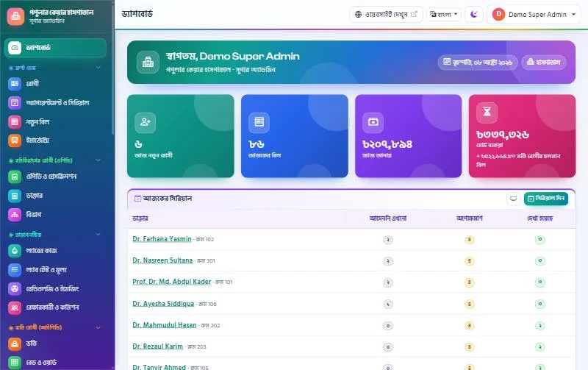
Task: Open the বেড ও ওয়ার্ড grid icon
Action: (x=15, y=362)
